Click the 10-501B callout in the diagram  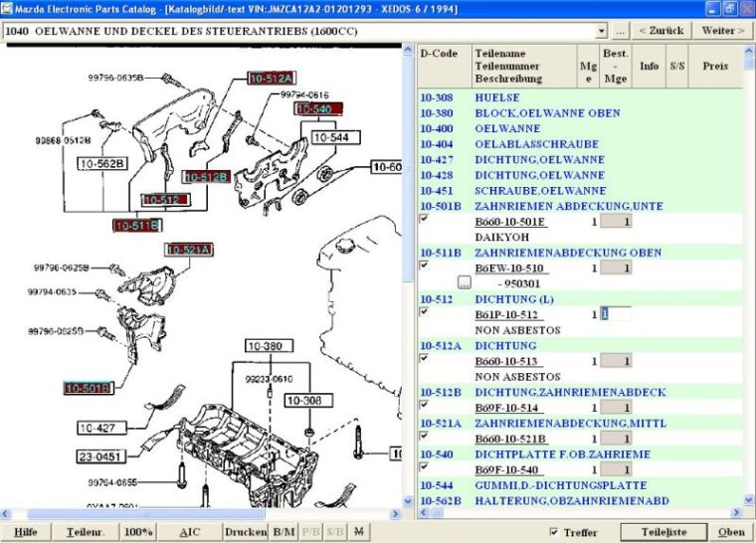point(88,387)
